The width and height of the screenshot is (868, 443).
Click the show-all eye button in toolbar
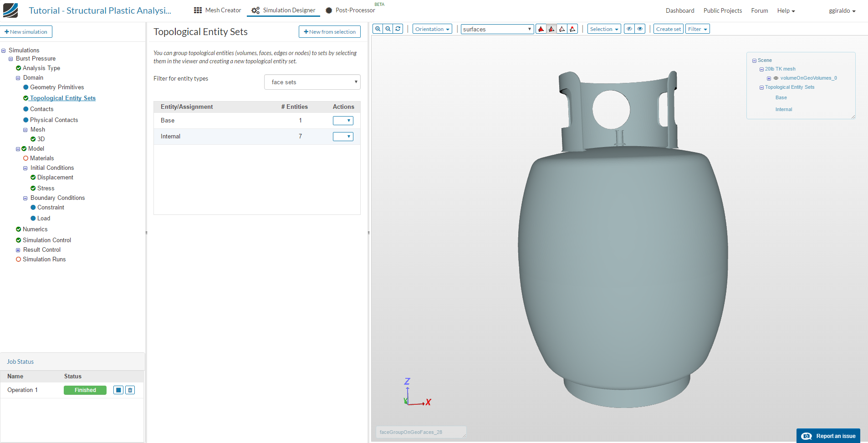[640, 29]
